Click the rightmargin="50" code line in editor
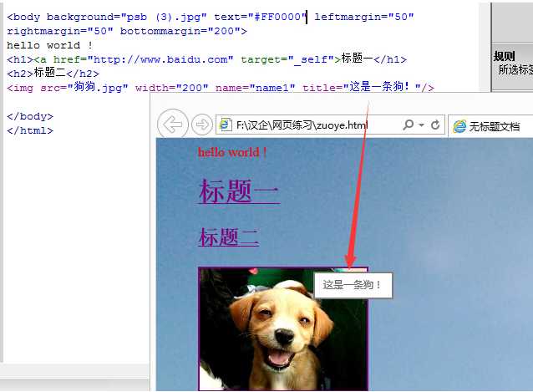The width and height of the screenshot is (533, 392). point(127,31)
